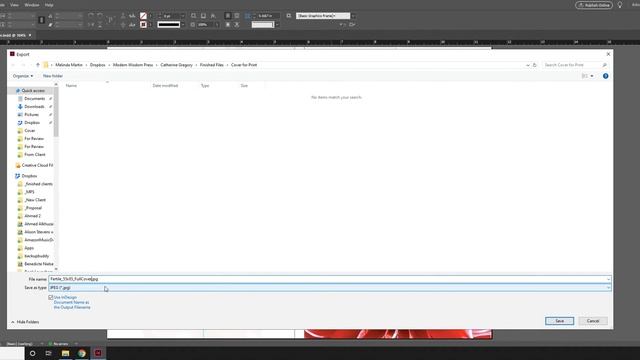640x360 pixels.
Task: Select Melinda Martin in breadcrumb path
Action: point(69,65)
